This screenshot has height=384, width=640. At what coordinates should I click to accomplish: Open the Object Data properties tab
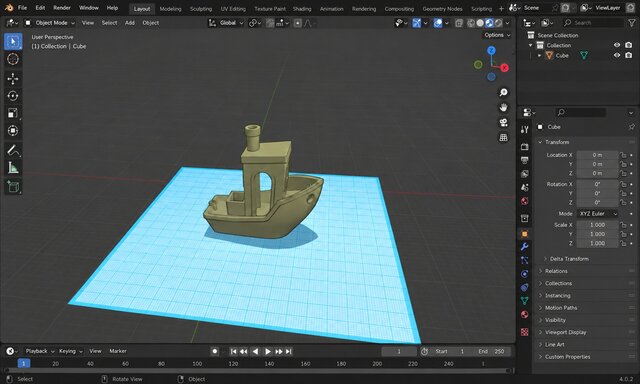coord(525,301)
